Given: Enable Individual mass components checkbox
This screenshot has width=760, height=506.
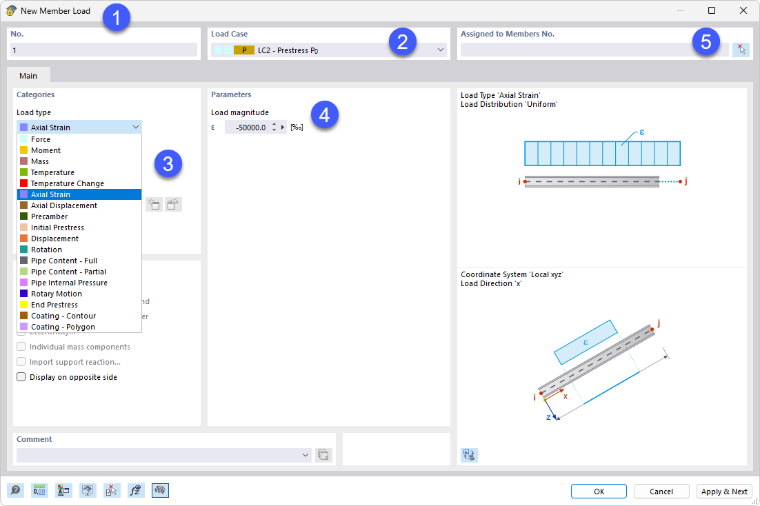Looking at the screenshot, I should [21, 347].
